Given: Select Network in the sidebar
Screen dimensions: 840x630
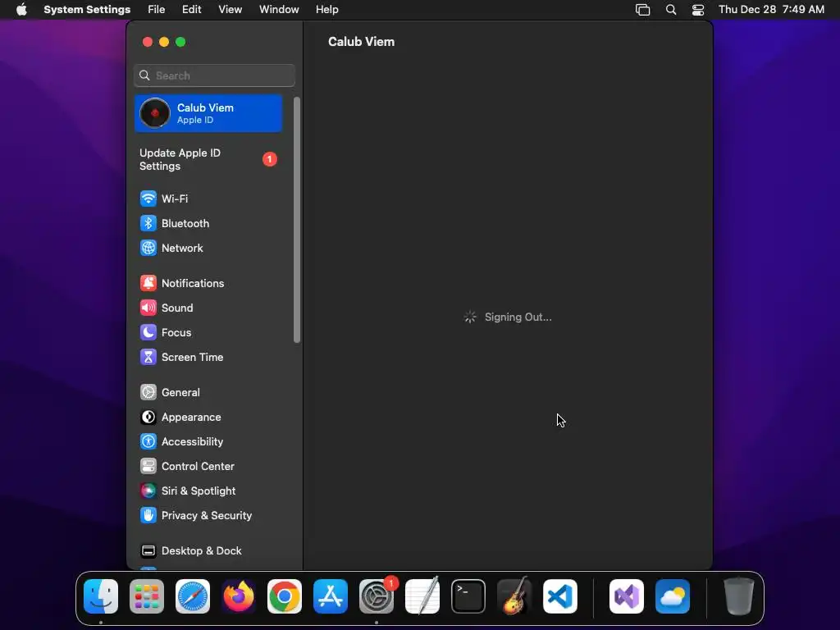Looking at the screenshot, I should [209, 248].
